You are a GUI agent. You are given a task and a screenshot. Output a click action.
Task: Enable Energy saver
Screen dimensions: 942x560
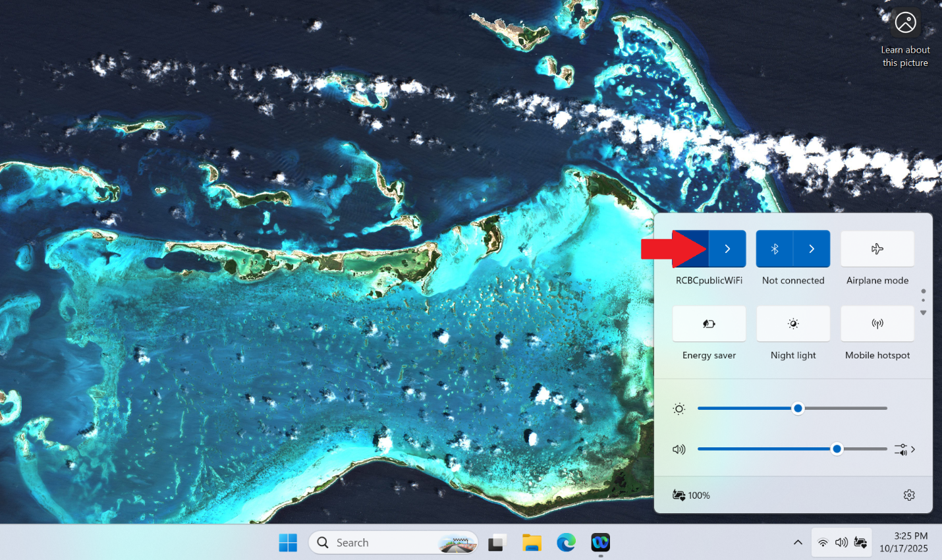(x=709, y=323)
